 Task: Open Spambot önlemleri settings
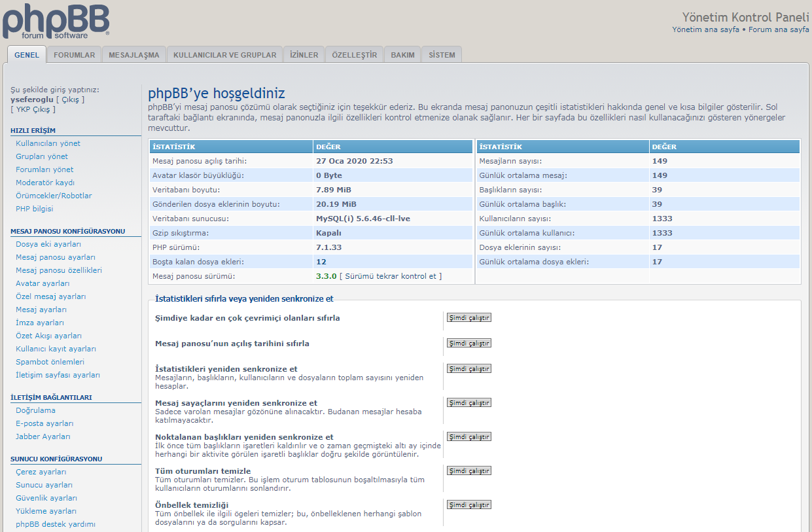point(50,362)
